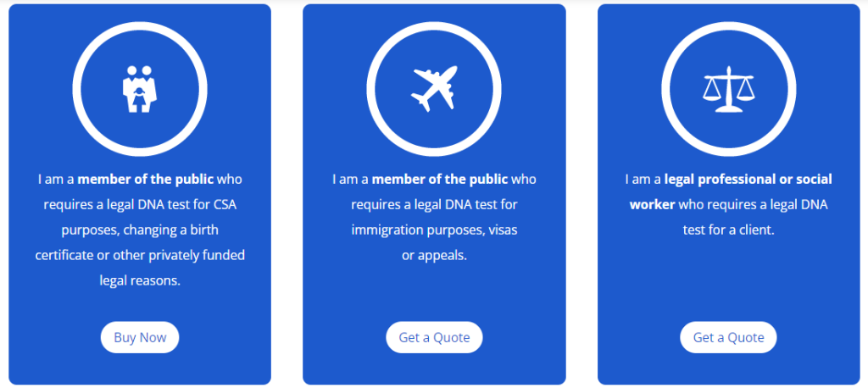
Task: Get a Quote as a legal professional
Action: [728, 337]
